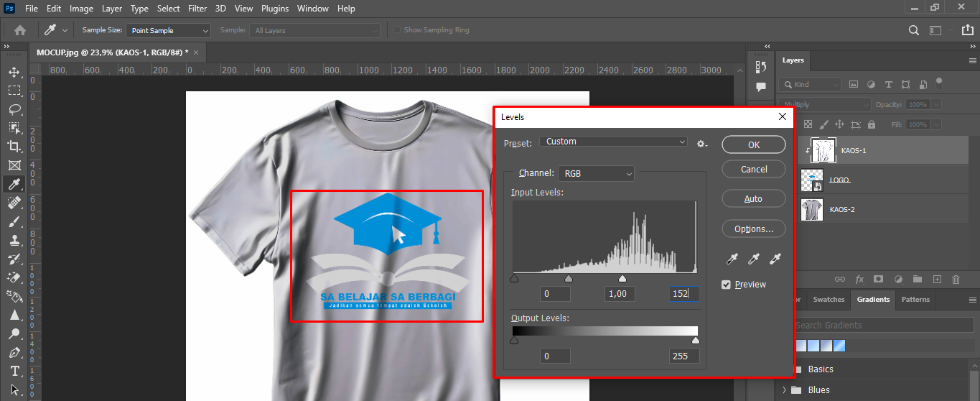Open the Comments panel icon
This screenshot has width=980, height=401.
tap(761, 86)
